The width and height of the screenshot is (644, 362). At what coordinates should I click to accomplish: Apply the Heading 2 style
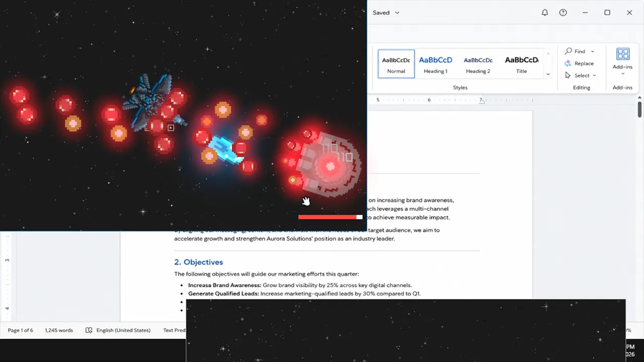(478, 64)
